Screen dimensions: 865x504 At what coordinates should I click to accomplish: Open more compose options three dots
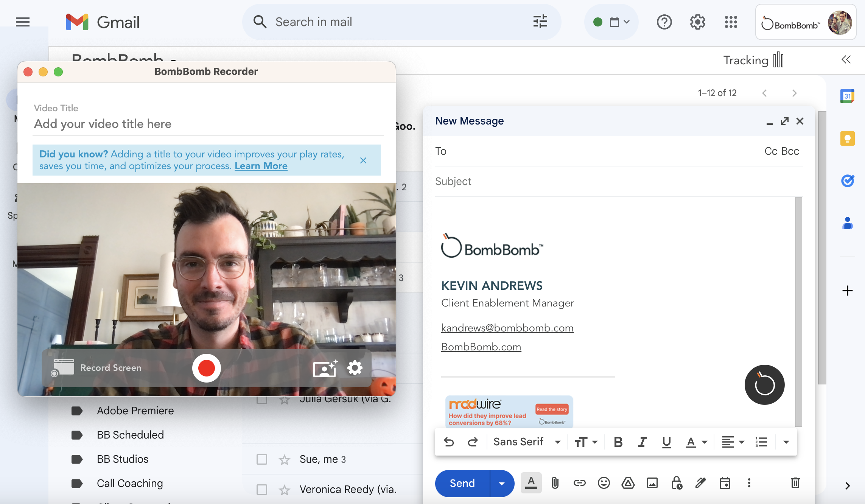point(749,483)
